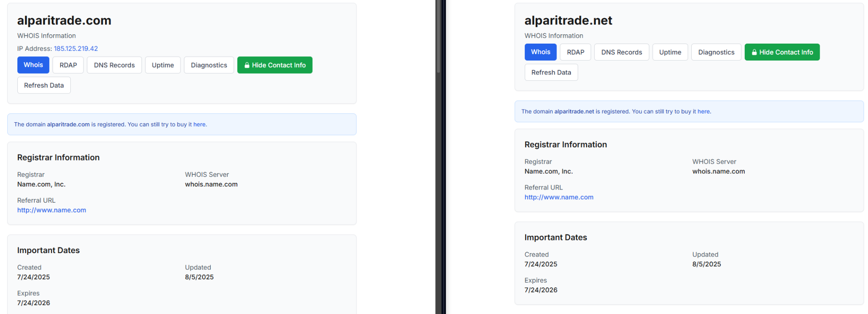This screenshot has height=314, width=868.
Task: Select the Whois tab for alparitrade.net
Action: point(540,52)
